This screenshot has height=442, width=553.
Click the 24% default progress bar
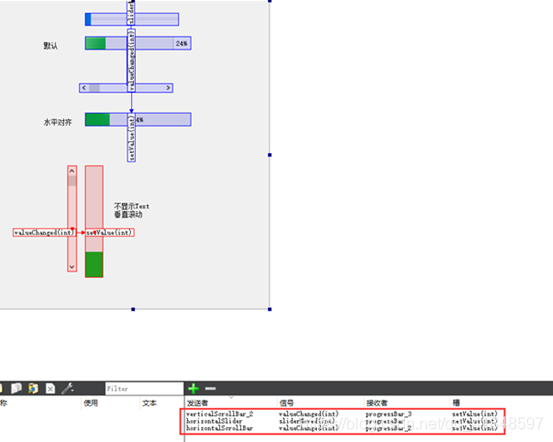tap(138, 43)
